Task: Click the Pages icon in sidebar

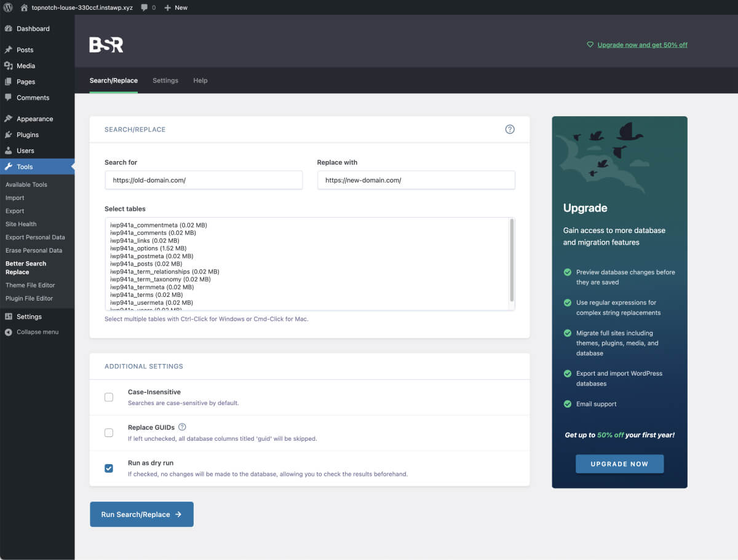Action: click(8, 82)
